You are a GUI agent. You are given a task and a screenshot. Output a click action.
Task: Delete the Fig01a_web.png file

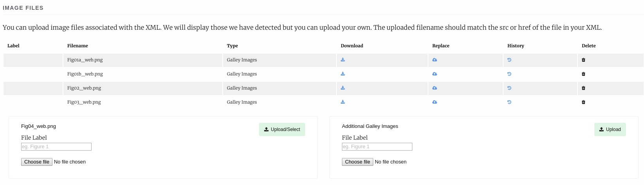tap(583, 60)
